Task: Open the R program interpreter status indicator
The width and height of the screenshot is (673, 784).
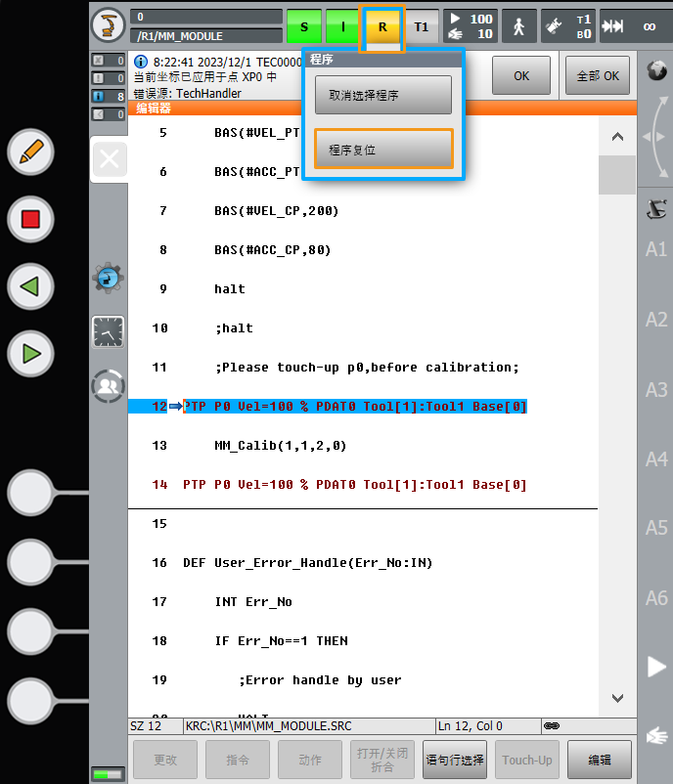Action: 382,26
